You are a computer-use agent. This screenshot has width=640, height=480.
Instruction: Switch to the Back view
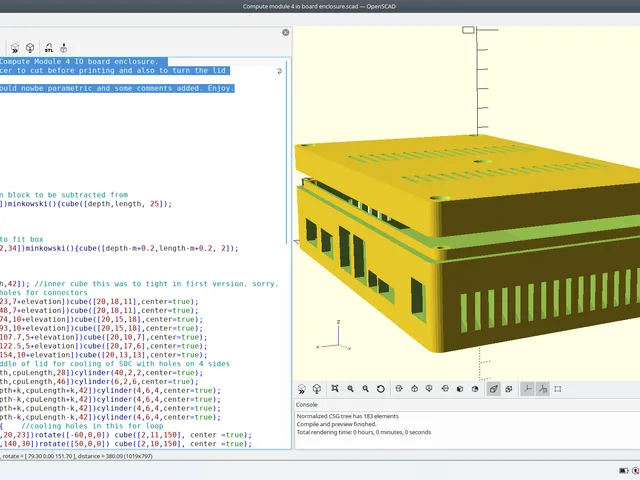click(475, 389)
